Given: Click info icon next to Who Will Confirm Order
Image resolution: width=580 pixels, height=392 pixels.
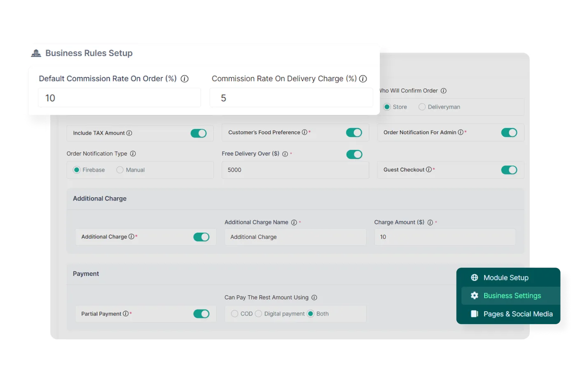Looking at the screenshot, I should pyautogui.click(x=444, y=91).
